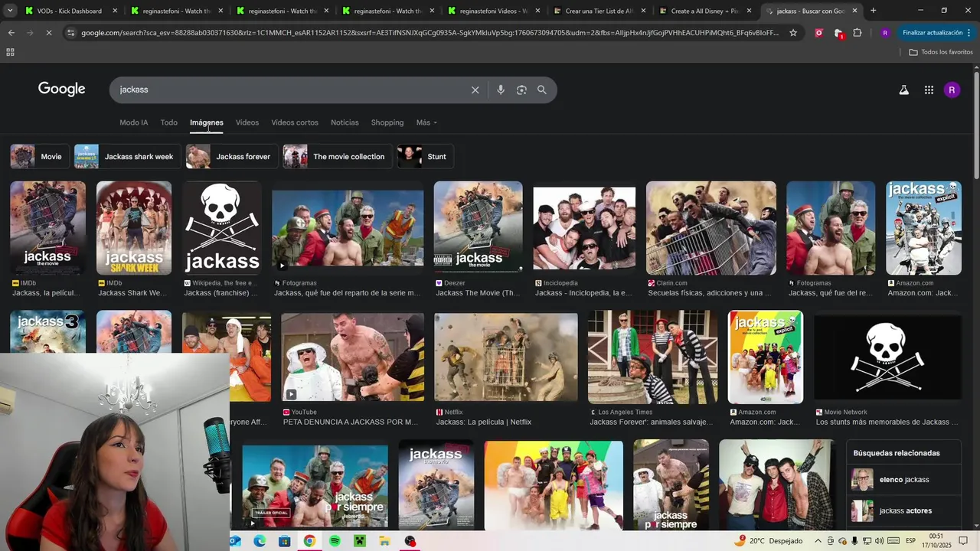980x551 pixels.
Task: Open Minecraft from the taskbar
Action: [360, 541]
